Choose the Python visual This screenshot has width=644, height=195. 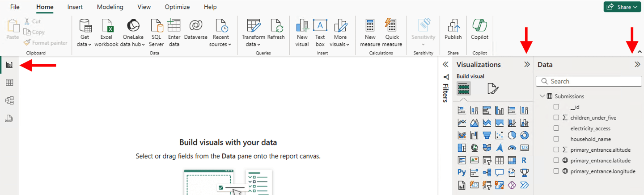(x=462, y=173)
